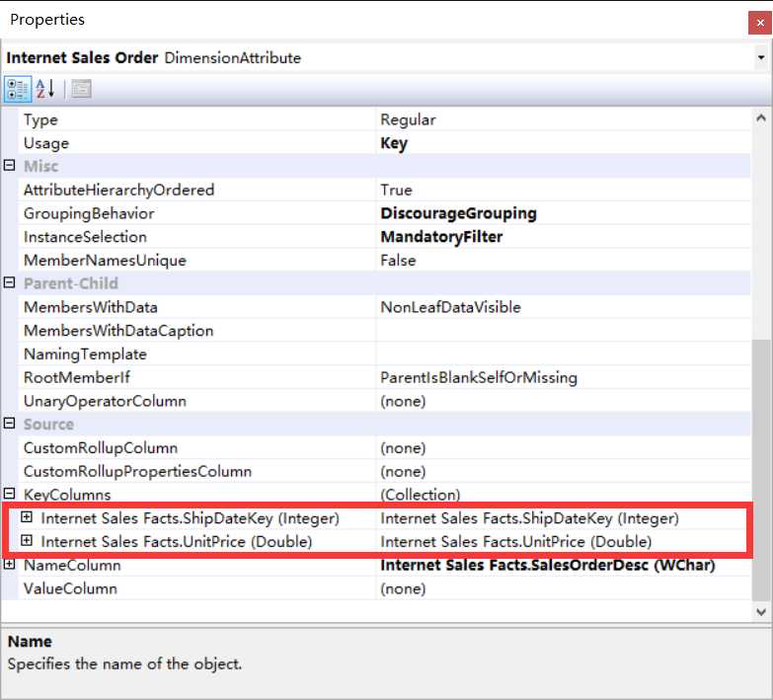
Task: Collapse the Source category
Action: [x=9, y=424]
